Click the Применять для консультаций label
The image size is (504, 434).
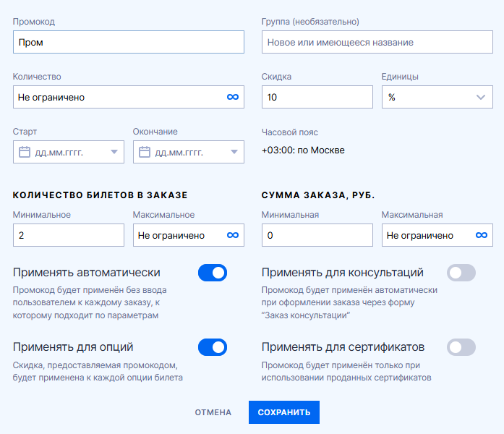point(342,273)
